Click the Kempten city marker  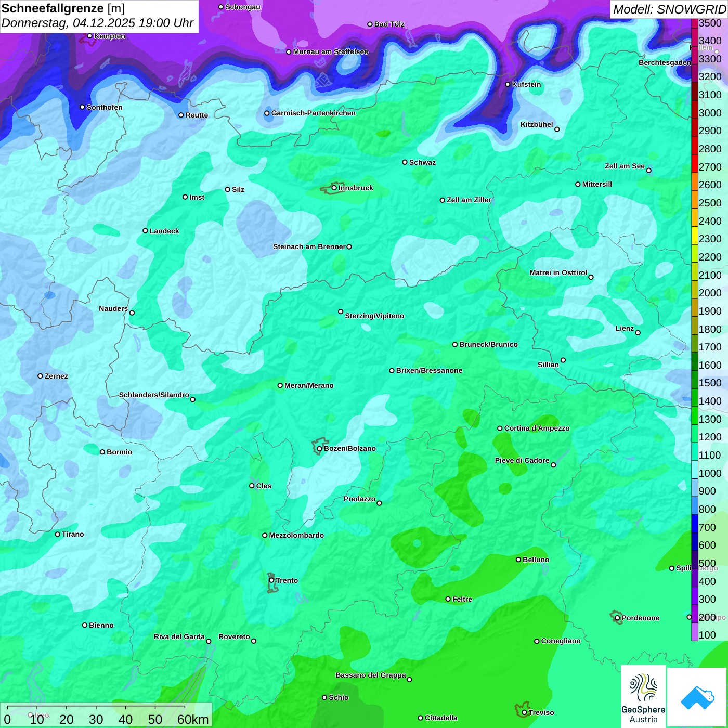tap(89, 36)
